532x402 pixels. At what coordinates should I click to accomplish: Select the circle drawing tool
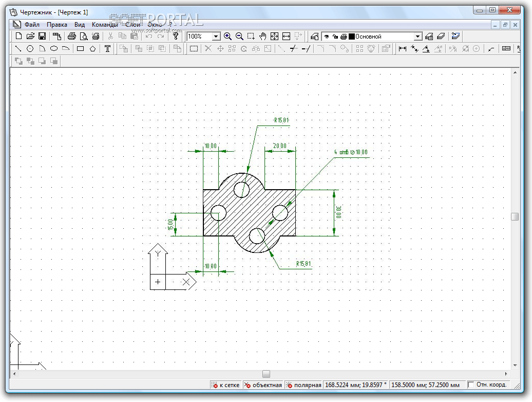point(30,48)
